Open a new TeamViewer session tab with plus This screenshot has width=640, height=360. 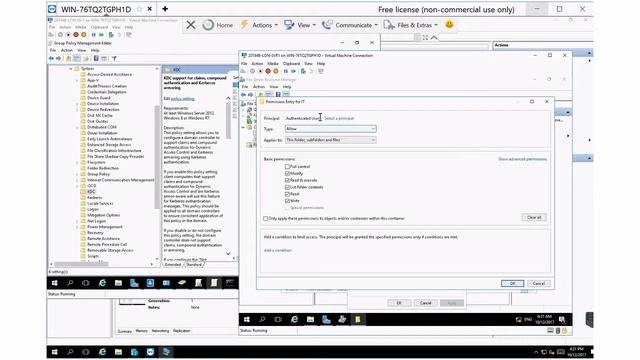point(165,9)
